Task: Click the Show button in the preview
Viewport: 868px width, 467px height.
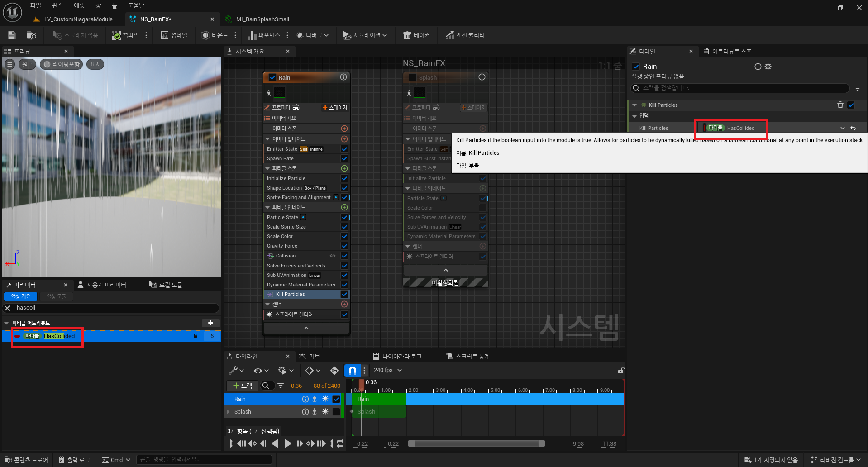Action: coord(95,64)
